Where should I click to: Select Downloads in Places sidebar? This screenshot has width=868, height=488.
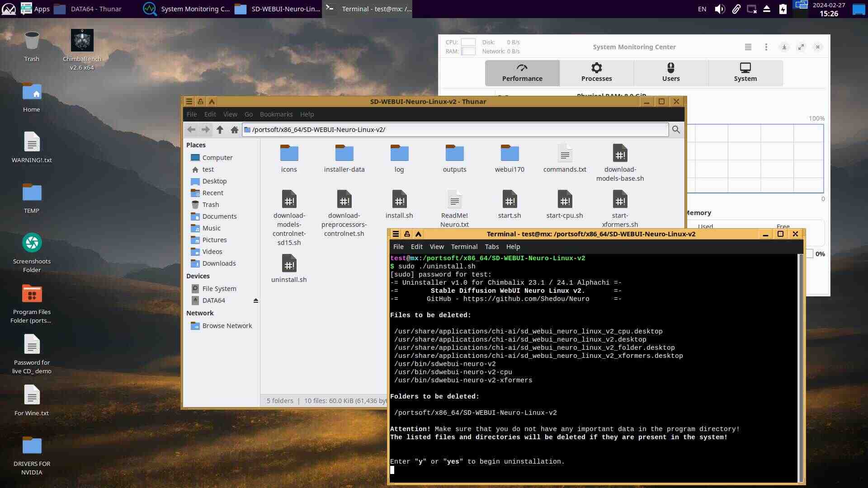pos(219,263)
